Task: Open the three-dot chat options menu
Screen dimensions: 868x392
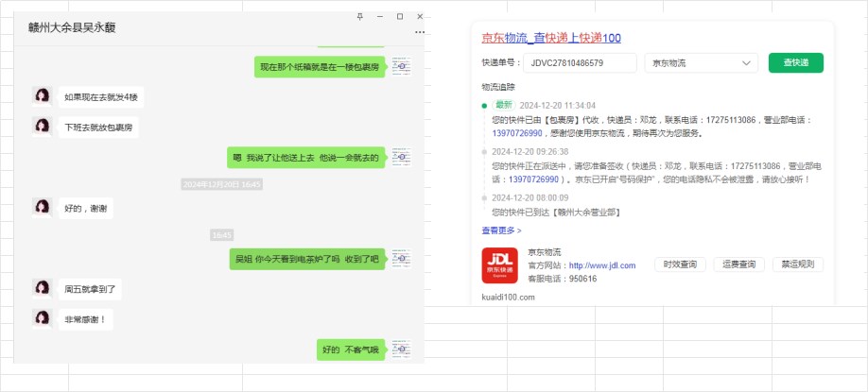Action: (x=420, y=33)
